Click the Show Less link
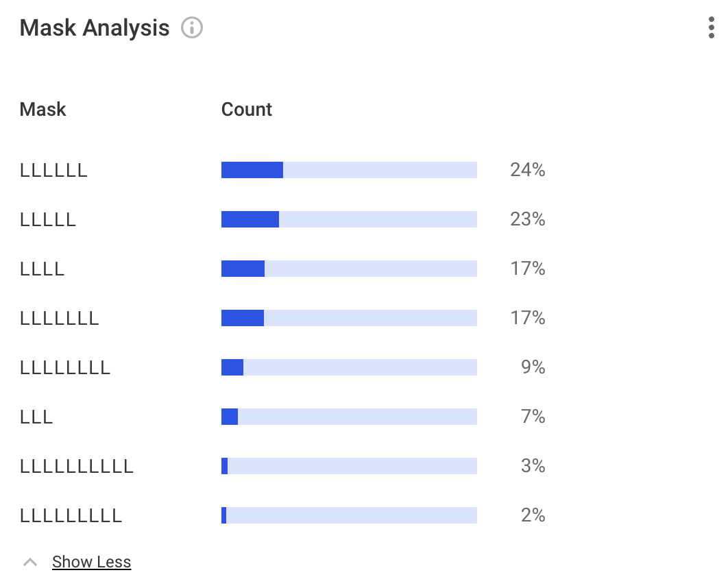 click(x=91, y=562)
